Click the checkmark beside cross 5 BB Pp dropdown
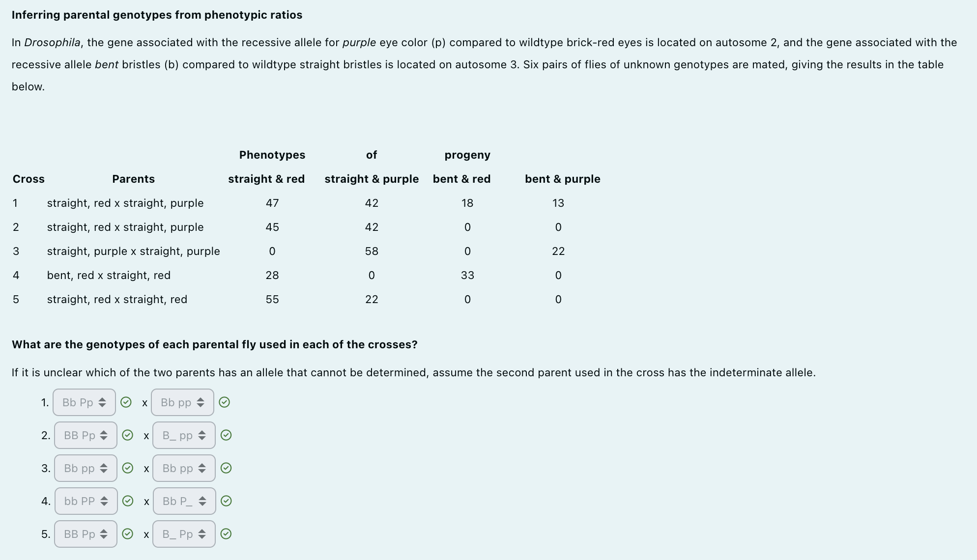The width and height of the screenshot is (977, 560). click(127, 534)
